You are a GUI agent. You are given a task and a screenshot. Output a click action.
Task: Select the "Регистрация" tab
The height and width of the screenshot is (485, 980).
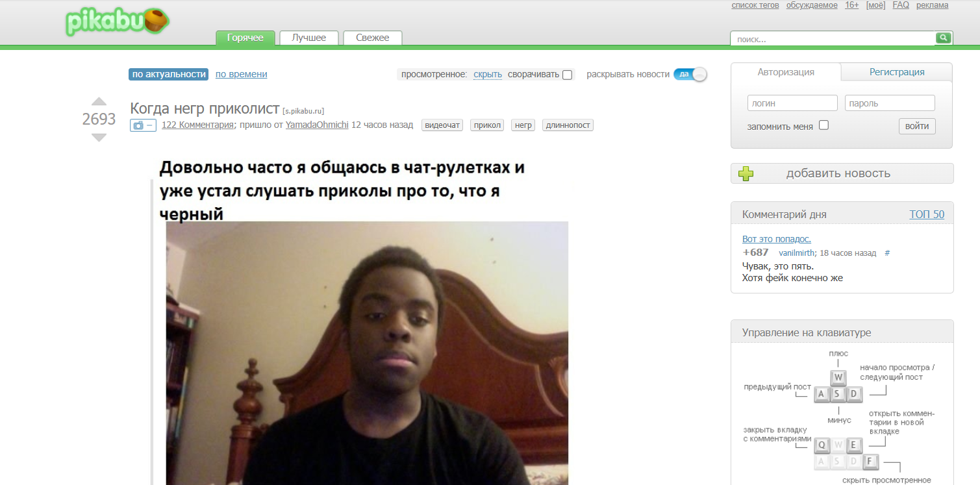tap(896, 72)
